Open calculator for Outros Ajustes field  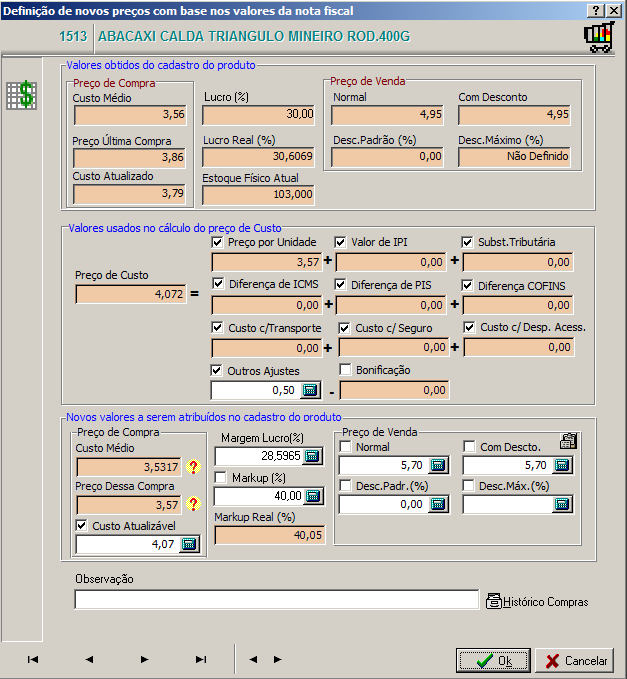tap(310, 390)
